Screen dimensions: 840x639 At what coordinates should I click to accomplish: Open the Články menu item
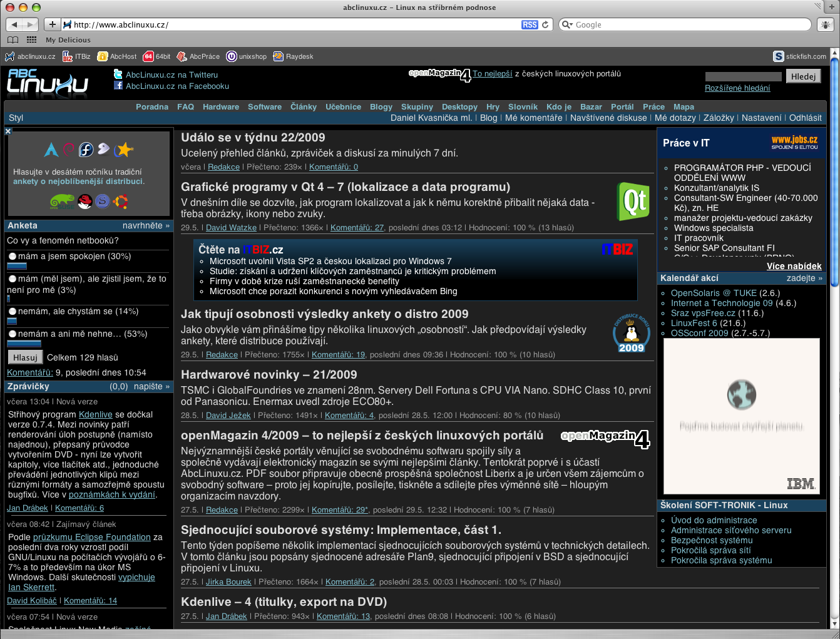click(x=304, y=107)
